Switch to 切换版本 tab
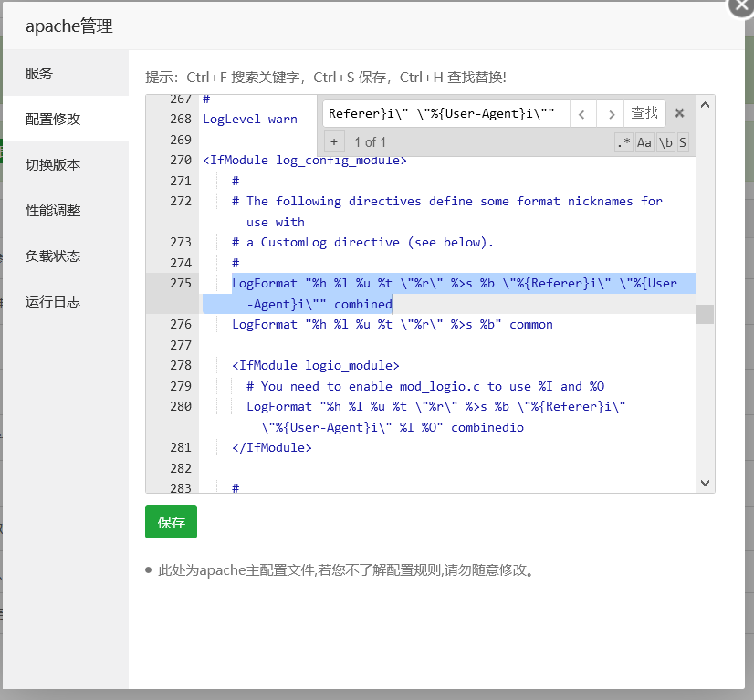Screen dimensions: 754x700 point(53,164)
